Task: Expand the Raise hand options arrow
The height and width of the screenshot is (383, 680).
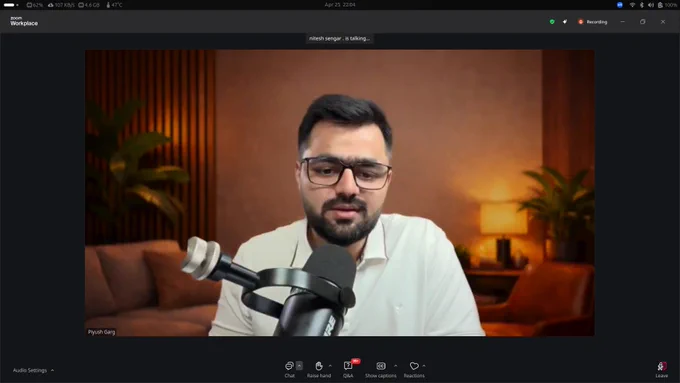Action: click(330, 366)
